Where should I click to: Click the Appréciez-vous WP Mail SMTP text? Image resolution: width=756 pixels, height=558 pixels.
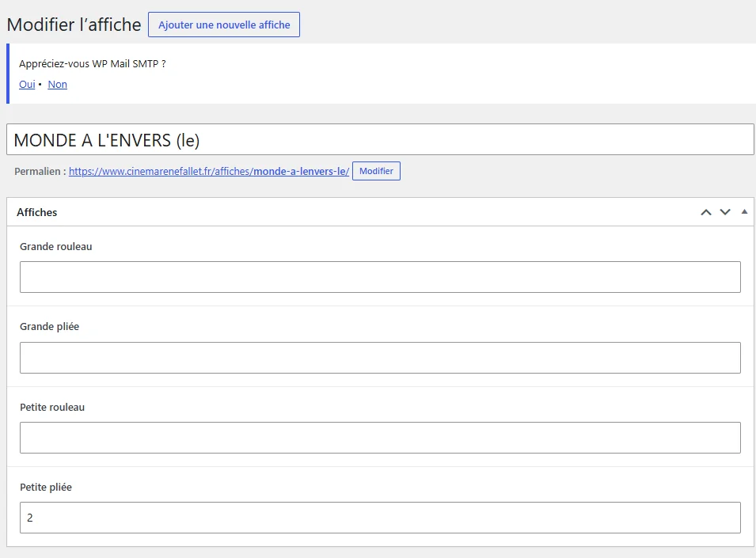93,63
